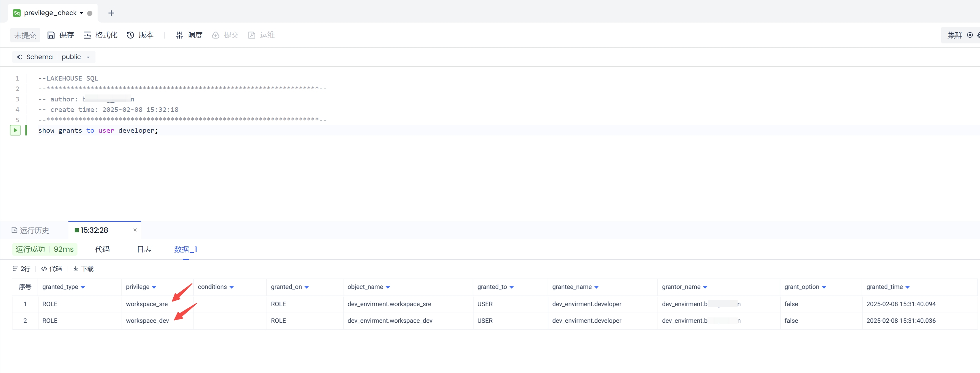Click the Save (保存) toolbar icon
The image size is (980, 373).
[51, 35]
